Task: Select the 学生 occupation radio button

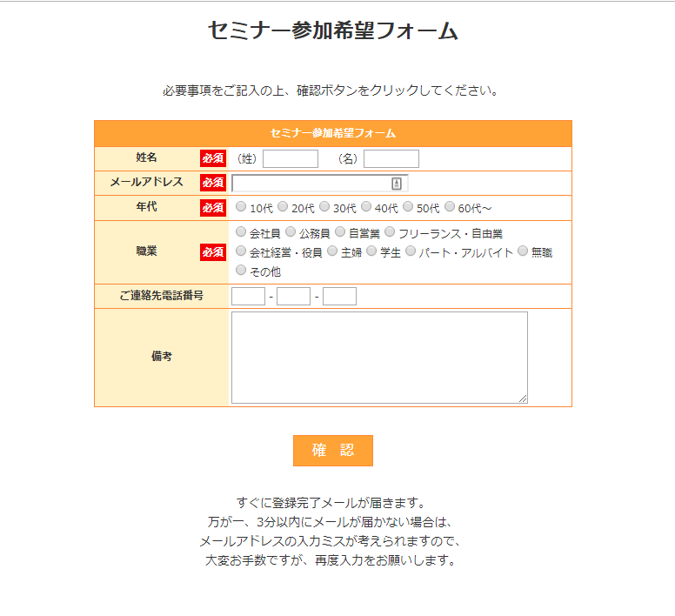Action: point(371,251)
